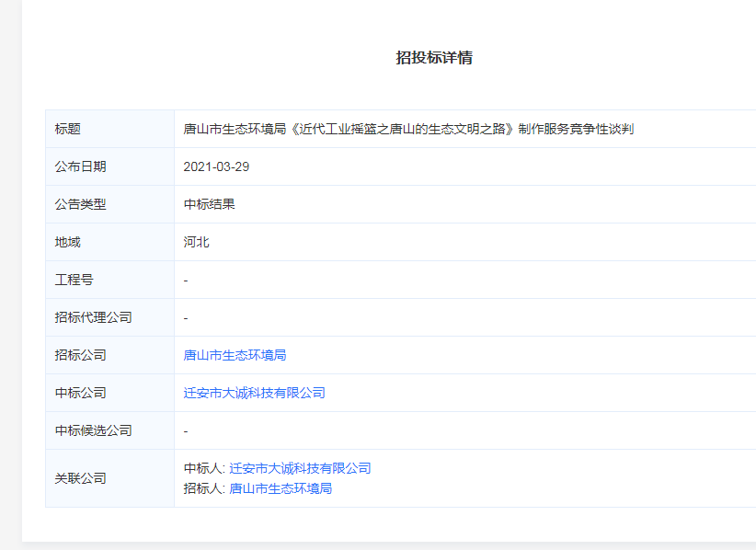Image resolution: width=756 pixels, height=550 pixels.
Task: Select the 标题 row label cell
Action: pyautogui.click(x=68, y=129)
